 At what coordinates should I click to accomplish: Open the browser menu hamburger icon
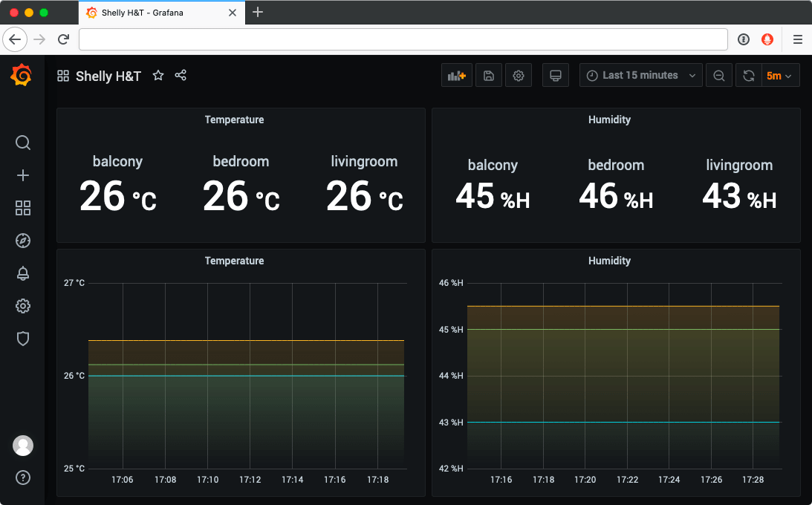click(x=796, y=39)
